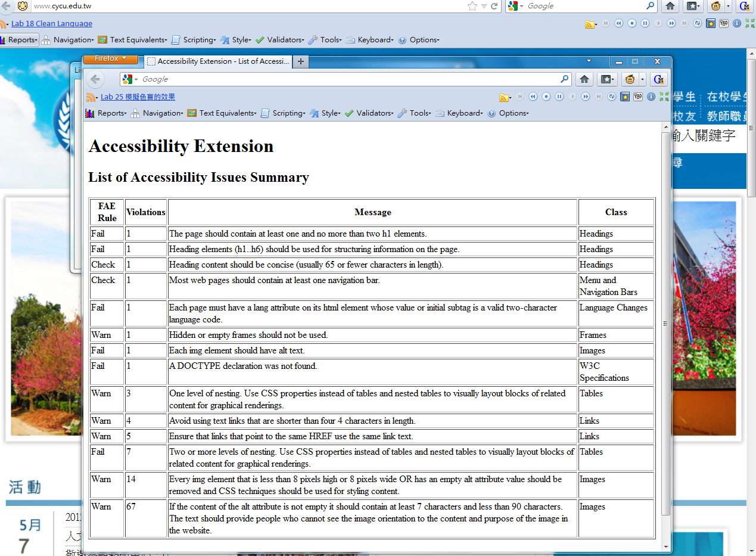Open Scripting menu in front window toolbar
756x556 pixels.
pyautogui.click(x=283, y=113)
